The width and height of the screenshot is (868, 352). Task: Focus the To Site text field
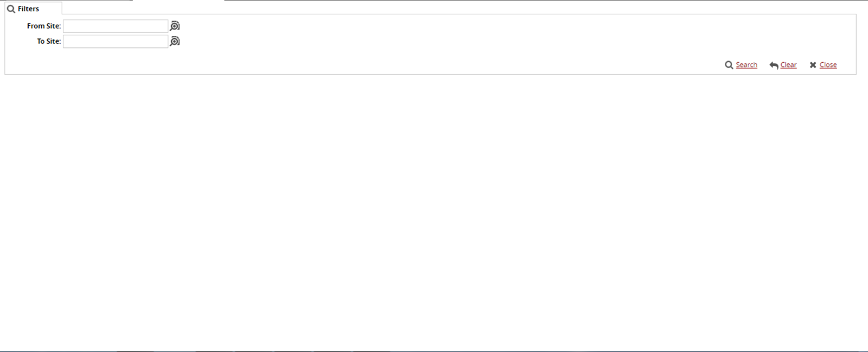(x=116, y=41)
